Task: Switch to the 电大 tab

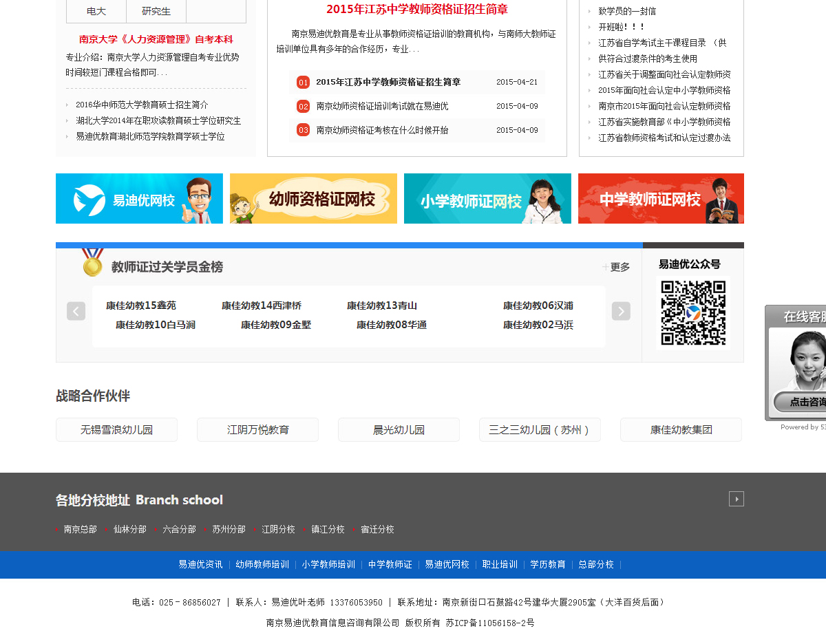Action: point(96,11)
